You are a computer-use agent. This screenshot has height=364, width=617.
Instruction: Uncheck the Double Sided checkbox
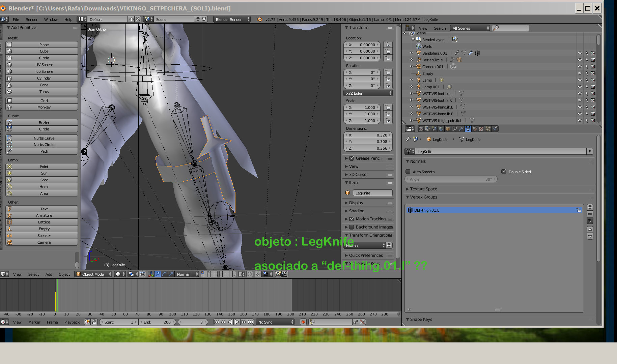504,172
